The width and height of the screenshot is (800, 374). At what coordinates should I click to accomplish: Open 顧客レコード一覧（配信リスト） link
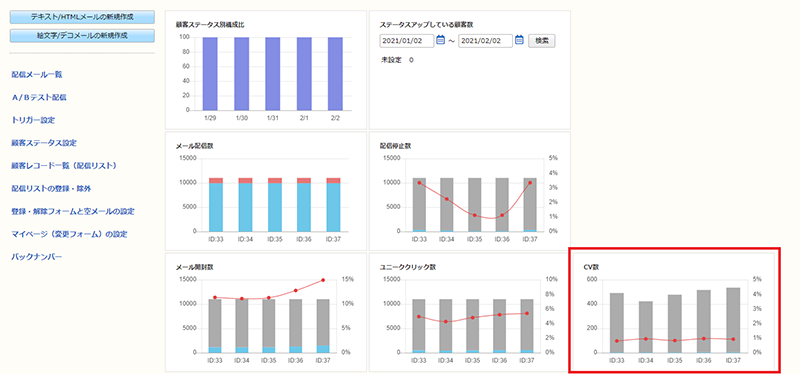64,166
